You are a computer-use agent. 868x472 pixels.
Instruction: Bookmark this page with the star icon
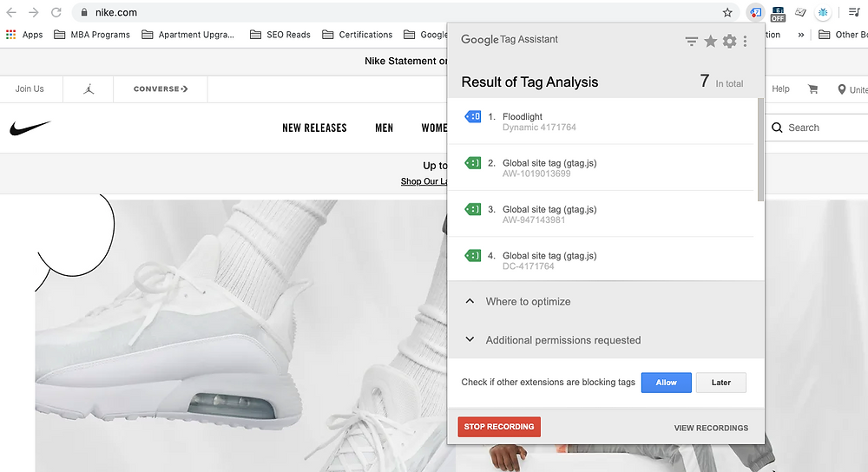tap(727, 12)
